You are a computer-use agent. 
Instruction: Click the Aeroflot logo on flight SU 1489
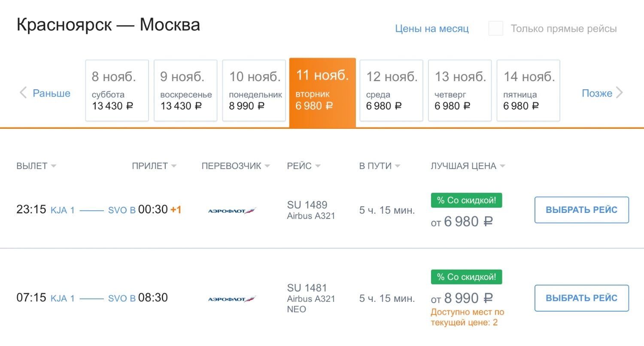pos(232,211)
